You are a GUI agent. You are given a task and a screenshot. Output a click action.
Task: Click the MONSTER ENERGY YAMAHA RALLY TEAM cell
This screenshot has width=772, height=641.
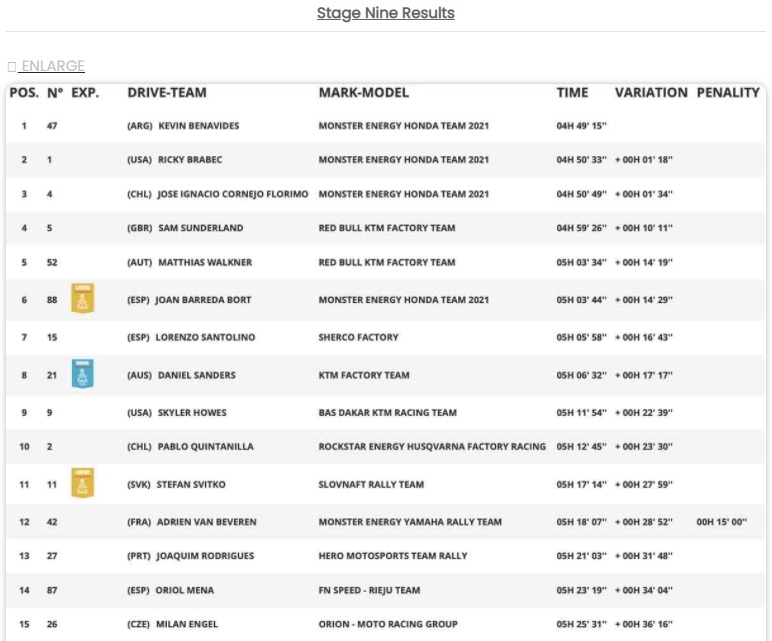[410, 522]
